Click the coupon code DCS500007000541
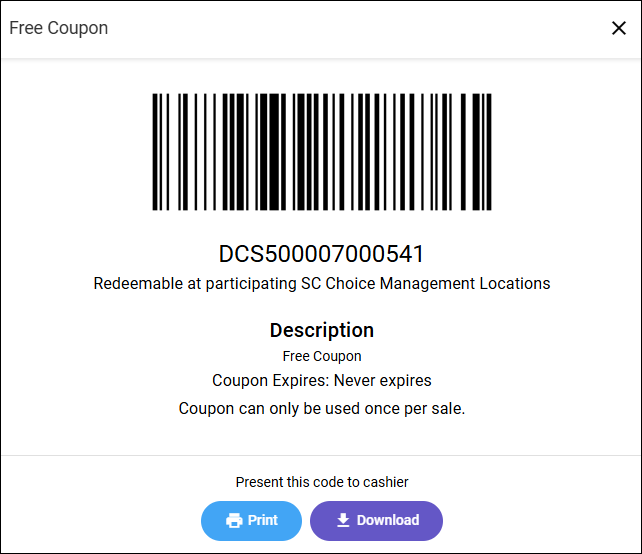This screenshot has width=642, height=554. click(321, 253)
